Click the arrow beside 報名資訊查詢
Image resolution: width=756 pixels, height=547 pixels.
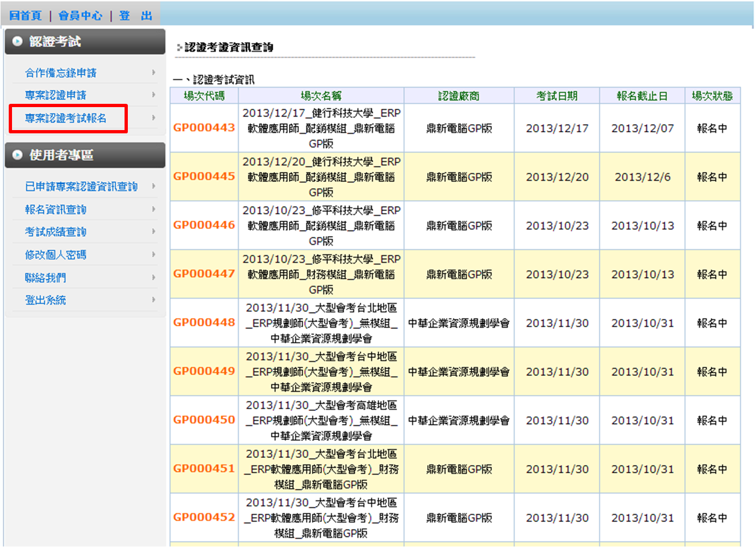(x=153, y=209)
